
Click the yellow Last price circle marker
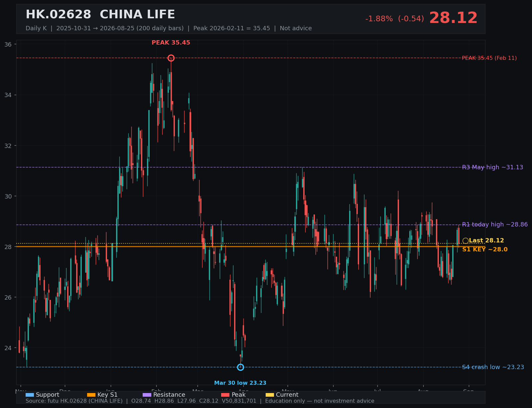pos(465,241)
